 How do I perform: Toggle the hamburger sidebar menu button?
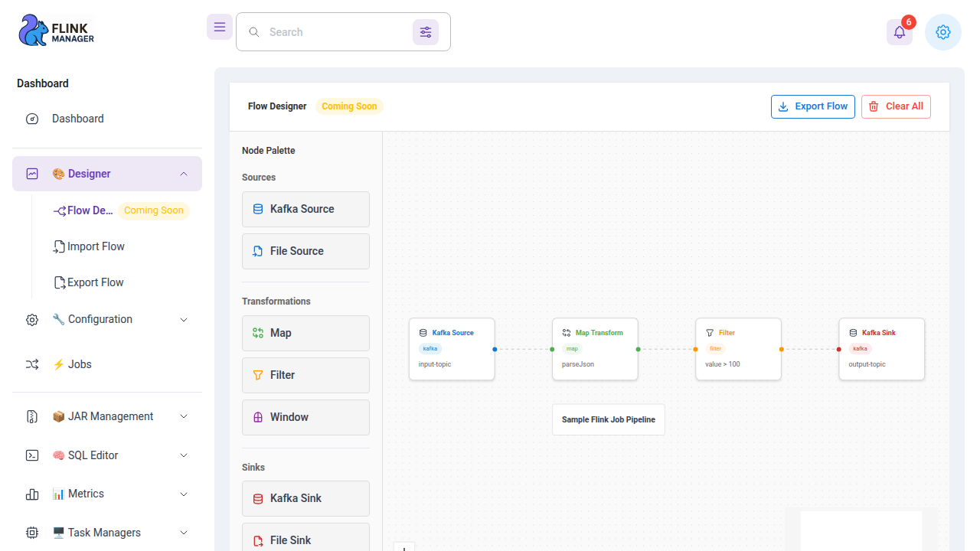tap(220, 27)
